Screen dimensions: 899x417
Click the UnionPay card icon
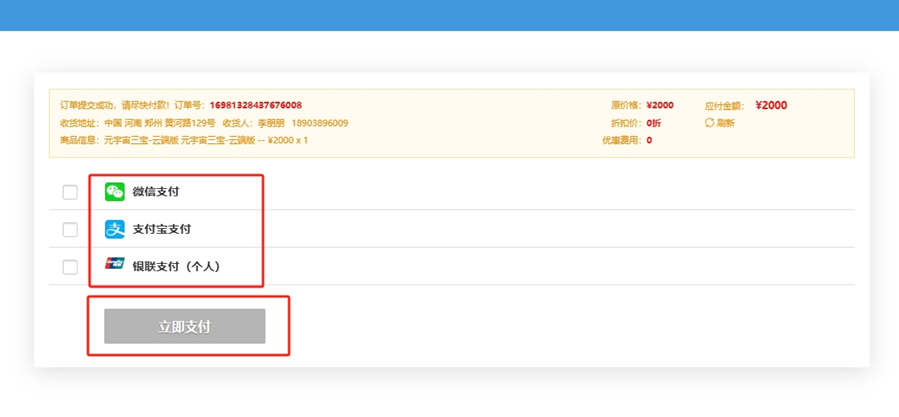(x=115, y=266)
